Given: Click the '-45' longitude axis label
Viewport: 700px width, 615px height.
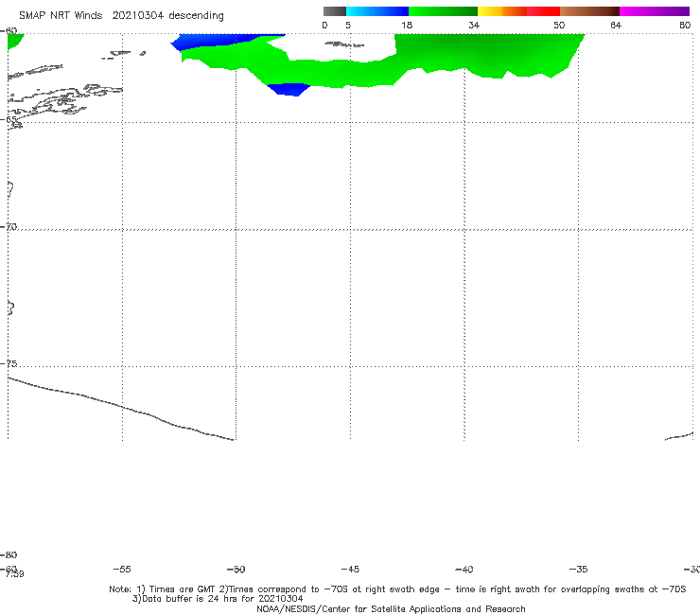Looking at the screenshot, I should click(350, 569).
